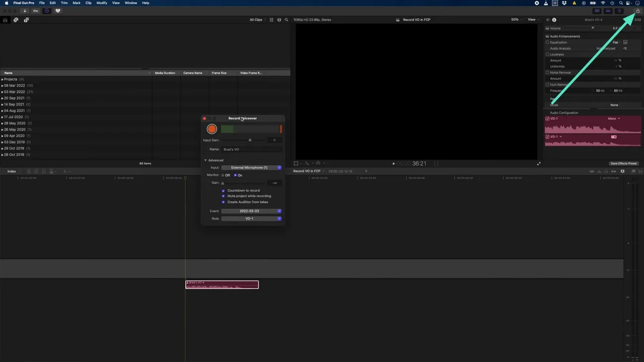Open the Input External Microphone dropdown
644x362 pixels.
251,168
